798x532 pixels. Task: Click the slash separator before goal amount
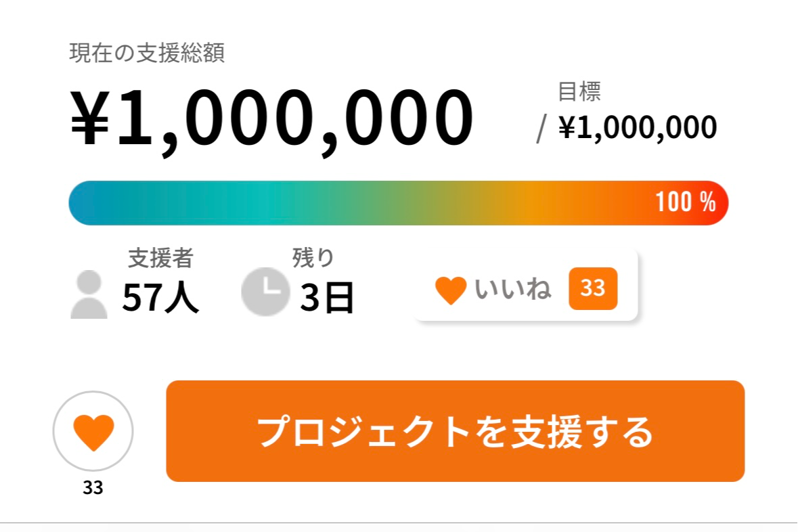[x=541, y=129]
